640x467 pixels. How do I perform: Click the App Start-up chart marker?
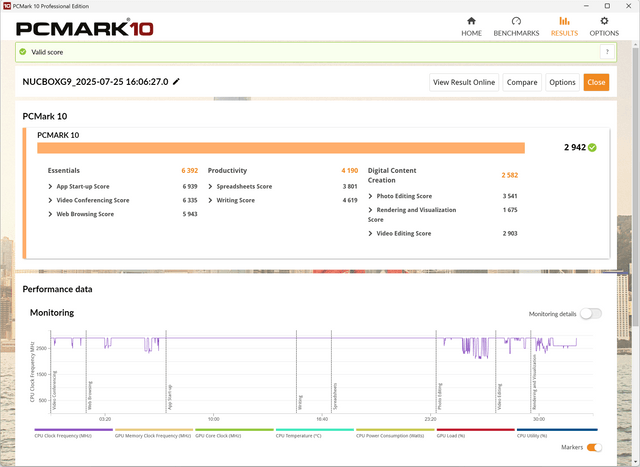tap(170, 397)
